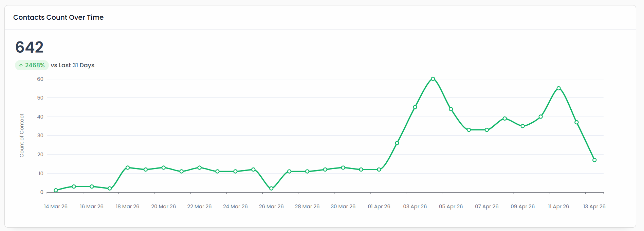Click the 60 y-axis tick label

point(40,79)
